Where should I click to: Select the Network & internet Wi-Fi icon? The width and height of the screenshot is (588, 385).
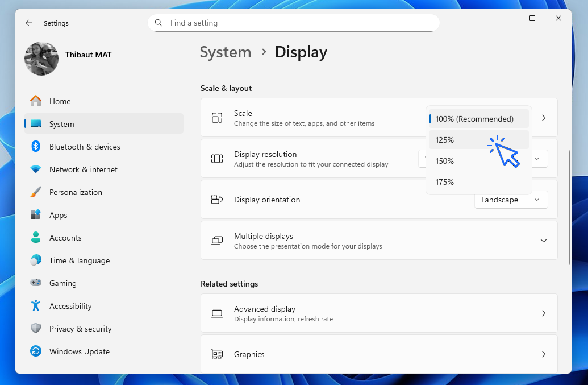(36, 169)
